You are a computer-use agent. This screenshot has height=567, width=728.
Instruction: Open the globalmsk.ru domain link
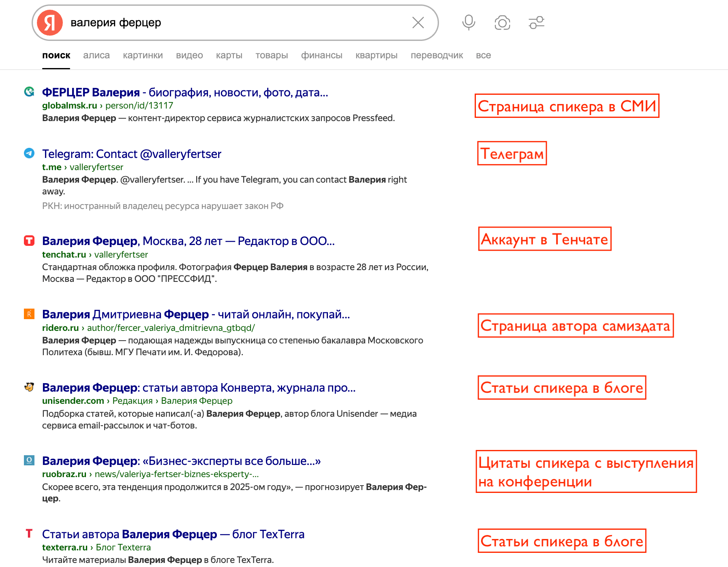pyautogui.click(x=69, y=105)
